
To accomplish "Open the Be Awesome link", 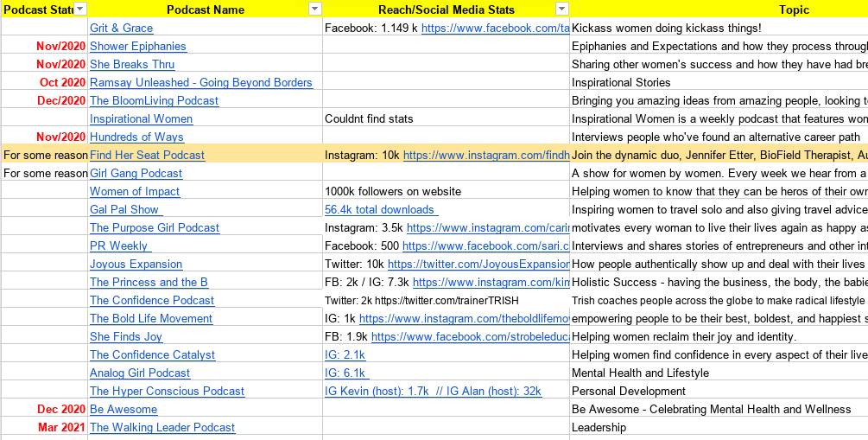I will pos(124,410).
